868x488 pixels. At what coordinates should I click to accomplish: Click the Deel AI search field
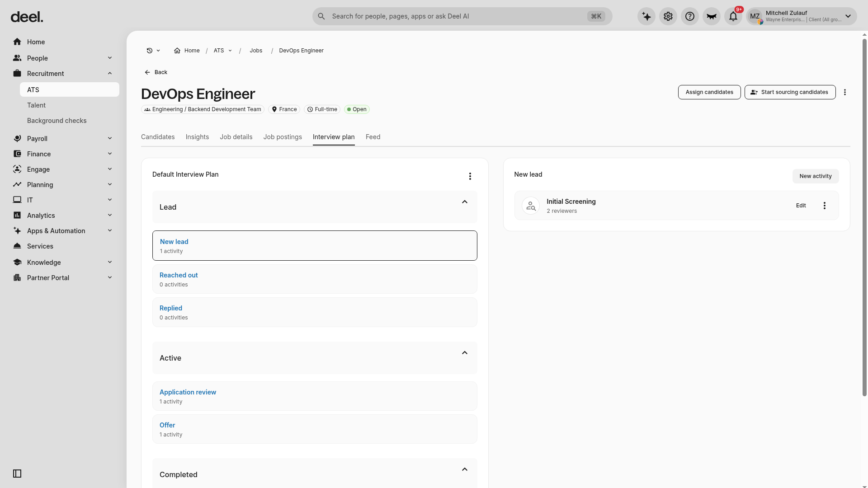[x=462, y=16]
